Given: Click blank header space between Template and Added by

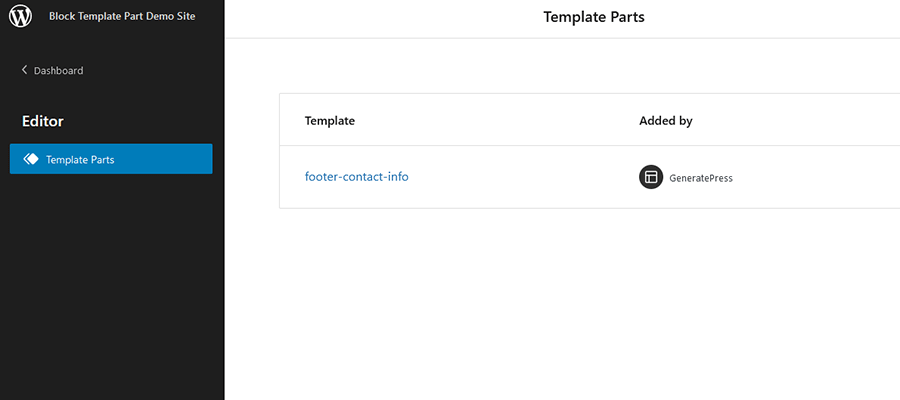Looking at the screenshot, I should tap(500, 121).
